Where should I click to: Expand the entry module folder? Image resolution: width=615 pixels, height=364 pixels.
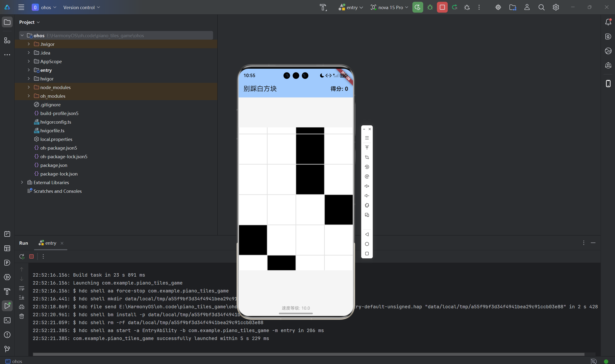29,70
